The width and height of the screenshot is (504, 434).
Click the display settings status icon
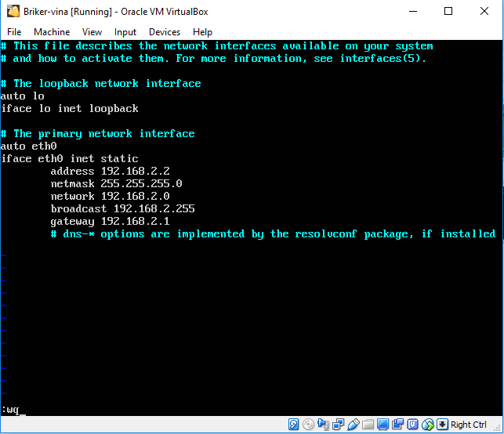383,425
